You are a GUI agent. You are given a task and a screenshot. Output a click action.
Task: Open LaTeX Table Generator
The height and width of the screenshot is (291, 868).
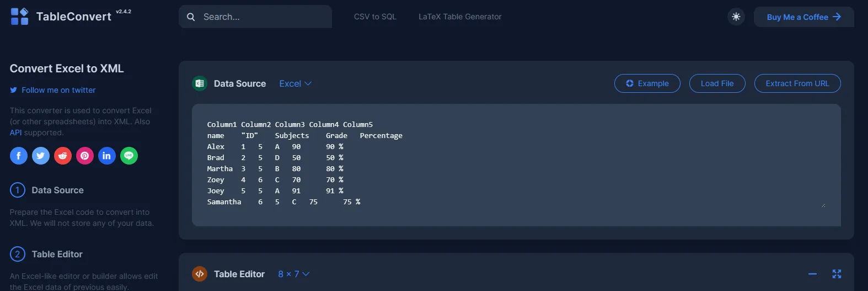(x=460, y=17)
